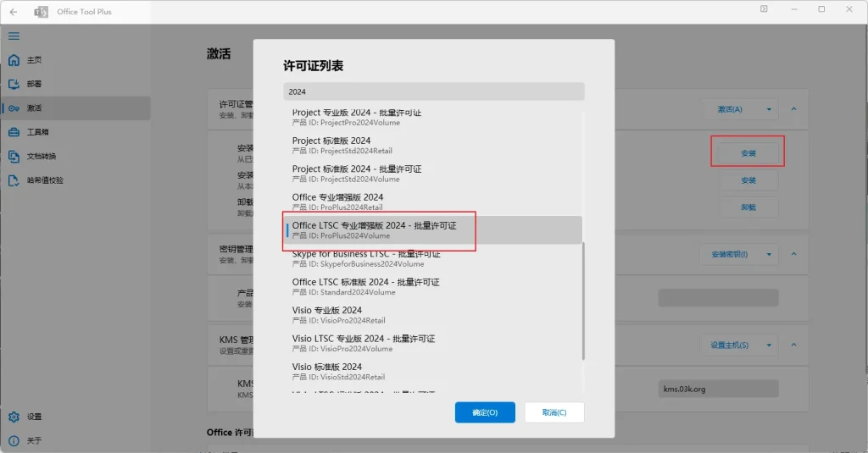The image size is (868, 453).
Task: Select Visio 标准版 2024 license
Action: (434, 371)
